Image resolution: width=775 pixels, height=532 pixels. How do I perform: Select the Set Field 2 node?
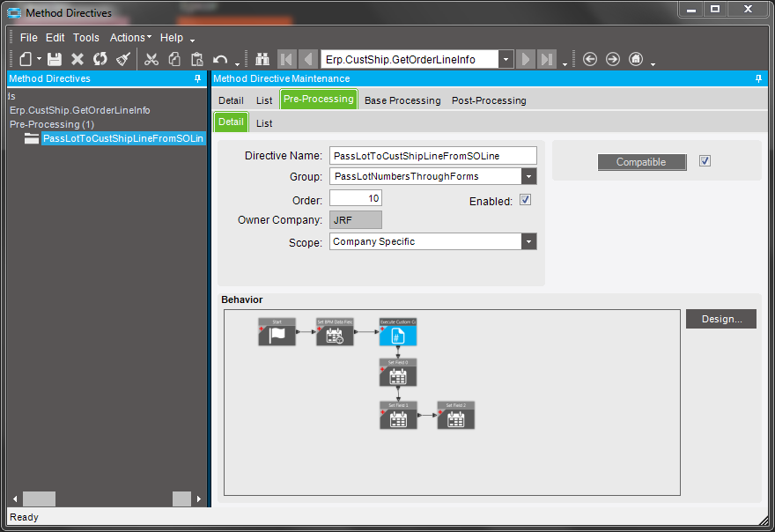(455, 415)
